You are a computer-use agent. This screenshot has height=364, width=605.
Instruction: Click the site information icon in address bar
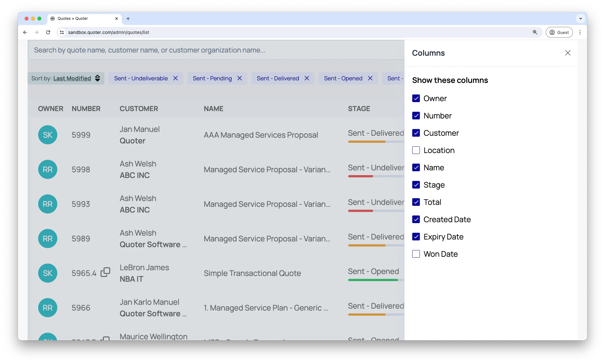point(61,32)
